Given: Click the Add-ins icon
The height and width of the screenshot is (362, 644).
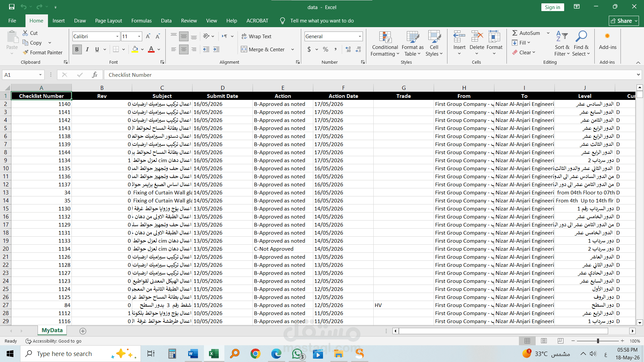Looking at the screenshot, I should pyautogui.click(x=607, y=36).
